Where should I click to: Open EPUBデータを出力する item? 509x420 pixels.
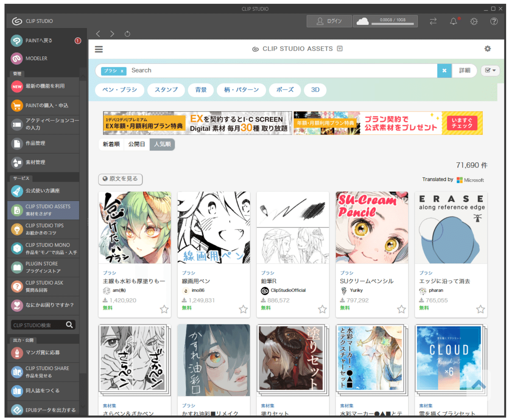(x=44, y=409)
